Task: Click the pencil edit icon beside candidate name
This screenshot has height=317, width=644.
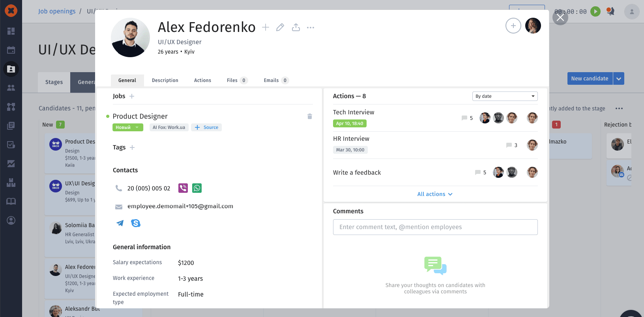Action: click(280, 27)
